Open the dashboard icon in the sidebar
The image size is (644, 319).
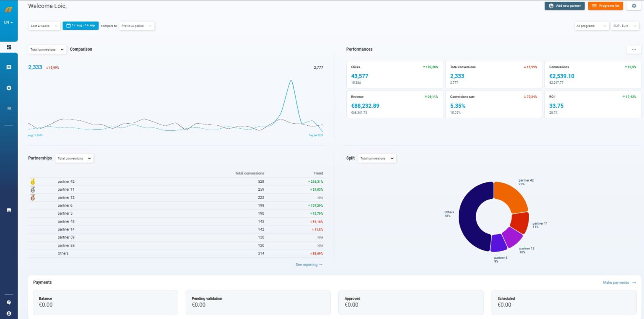click(x=9, y=47)
